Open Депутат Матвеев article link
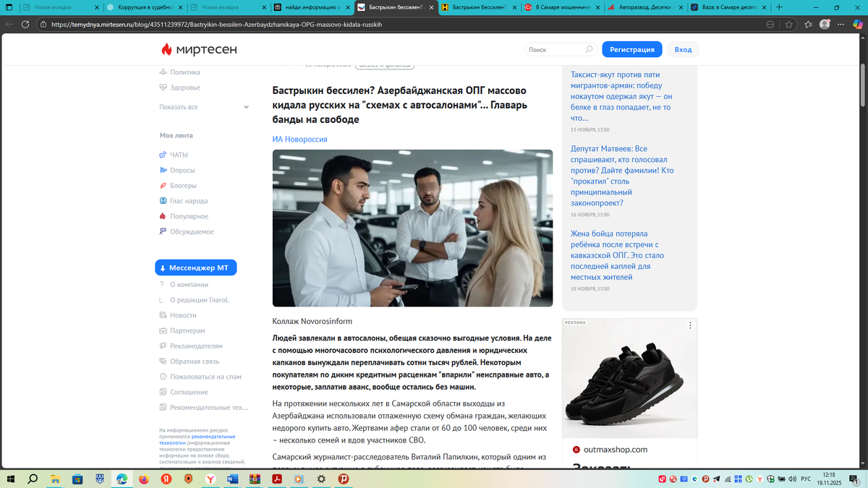 pyautogui.click(x=621, y=176)
